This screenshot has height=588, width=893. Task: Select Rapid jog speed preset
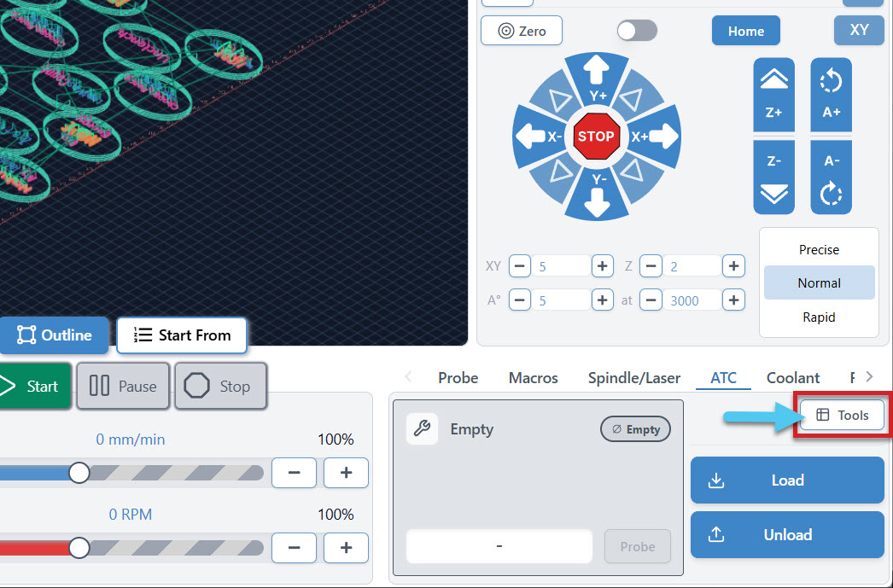(819, 317)
